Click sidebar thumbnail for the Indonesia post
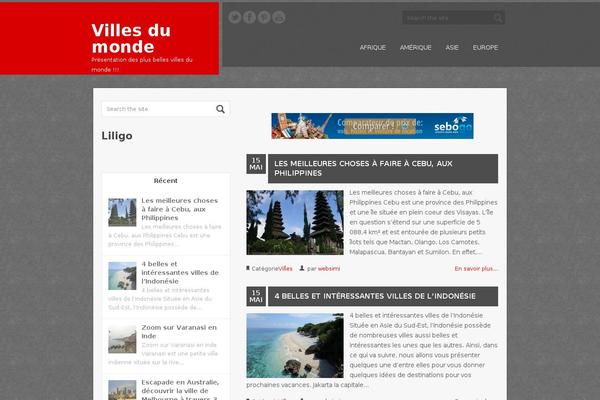The height and width of the screenshot is (400, 600). click(122, 276)
